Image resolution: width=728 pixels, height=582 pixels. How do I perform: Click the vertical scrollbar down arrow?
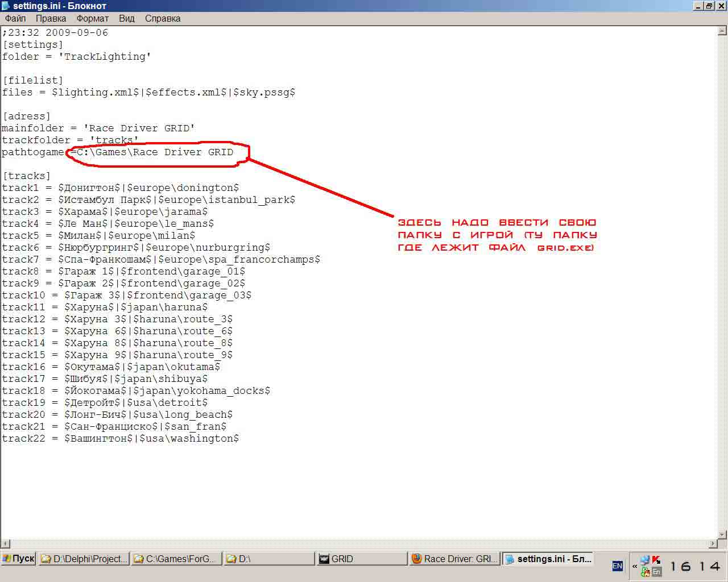[x=723, y=534]
